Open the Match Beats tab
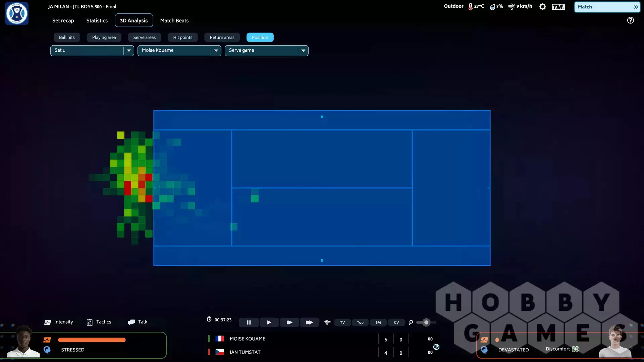This screenshot has width=644, height=362. [x=174, y=20]
